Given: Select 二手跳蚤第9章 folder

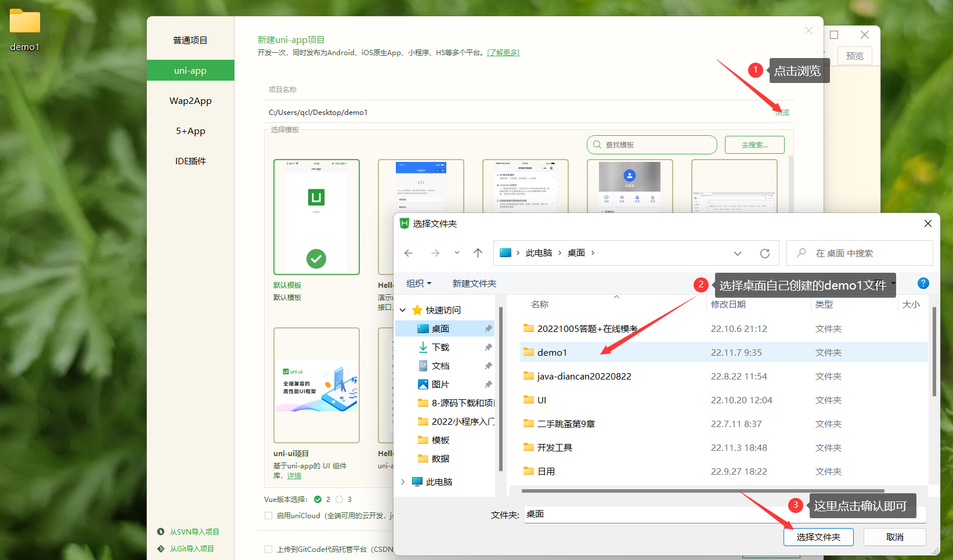Looking at the screenshot, I should pyautogui.click(x=723, y=424).
